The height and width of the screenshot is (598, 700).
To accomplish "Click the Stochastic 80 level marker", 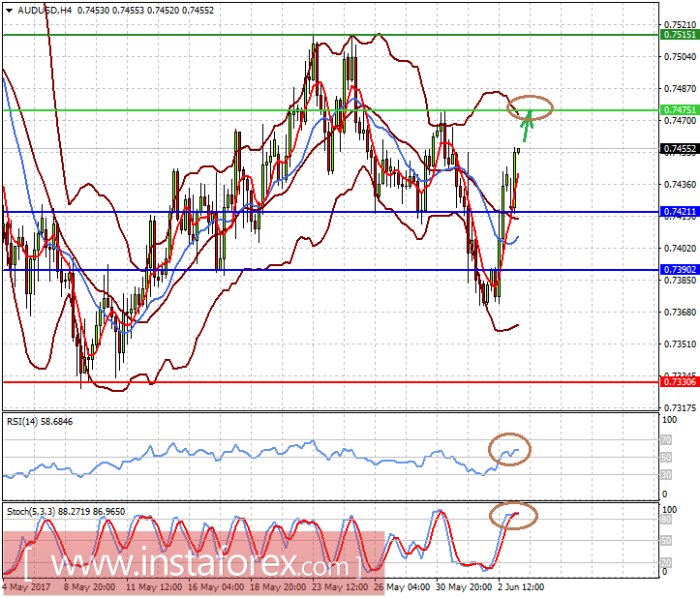I will (x=665, y=520).
